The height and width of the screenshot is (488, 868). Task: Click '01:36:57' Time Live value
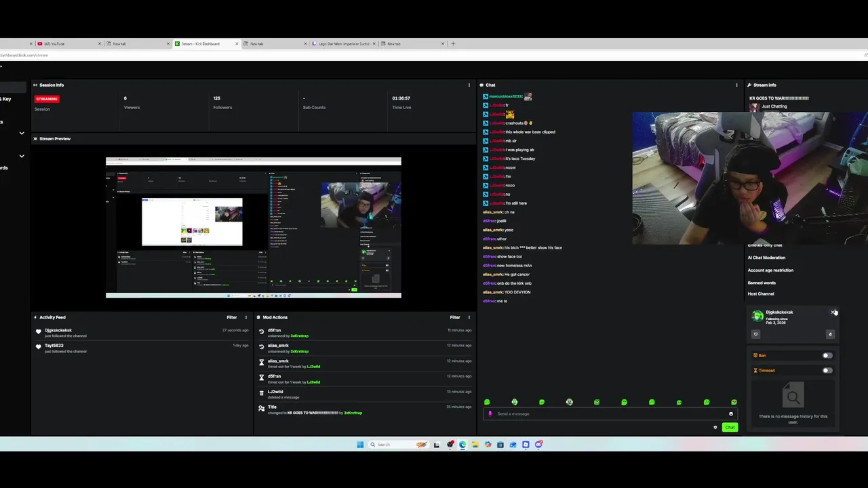tap(401, 98)
